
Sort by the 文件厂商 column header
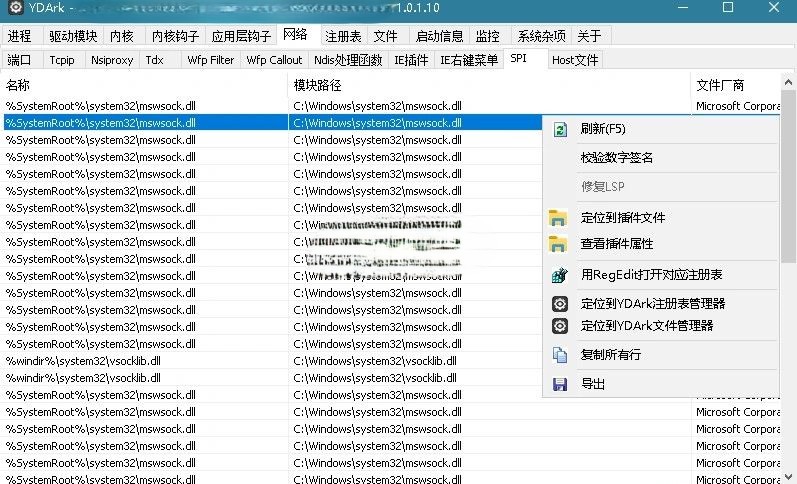(x=735, y=85)
